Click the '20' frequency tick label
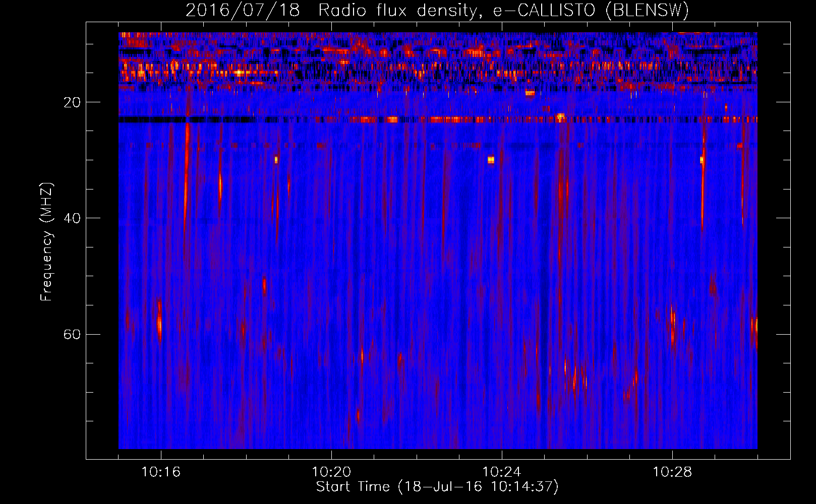This screenshot has width=816, height=504. pyautogui.click(x=72, y=102)
